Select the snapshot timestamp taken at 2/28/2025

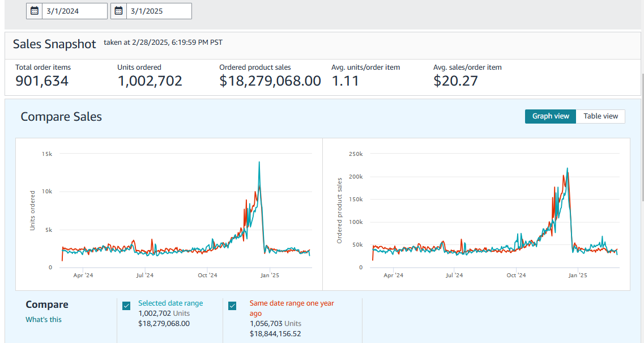click(x=163, y=43)
